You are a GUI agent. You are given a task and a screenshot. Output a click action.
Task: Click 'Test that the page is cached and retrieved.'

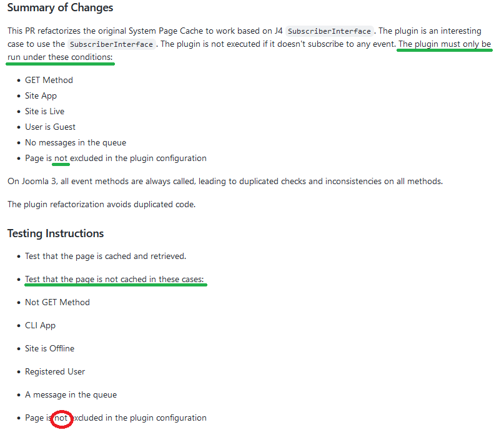(106, 256)
